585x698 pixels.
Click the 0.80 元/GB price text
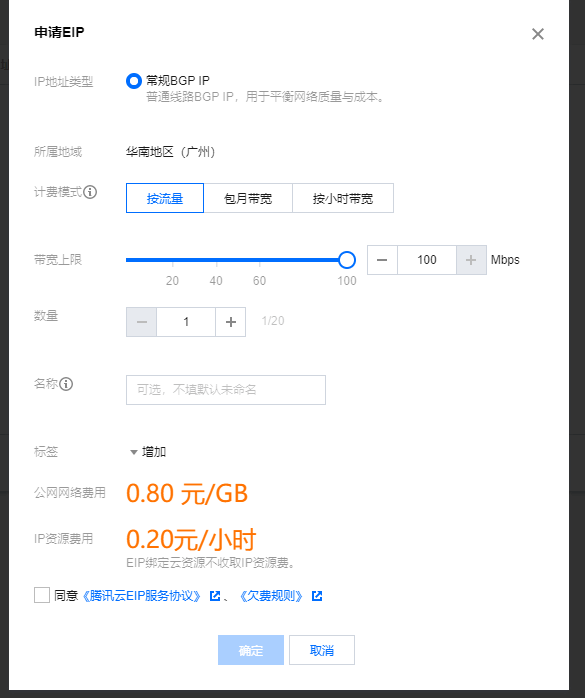coord(187,494)
